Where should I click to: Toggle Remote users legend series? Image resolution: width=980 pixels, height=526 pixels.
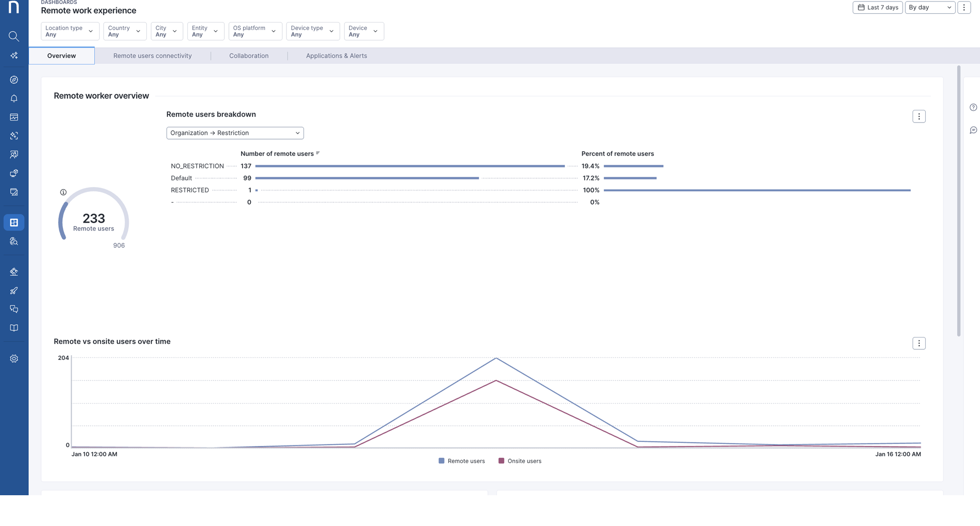pos(461,461)
